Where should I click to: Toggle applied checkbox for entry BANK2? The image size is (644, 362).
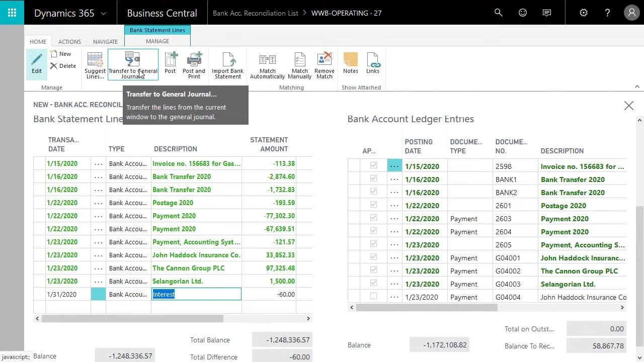tap(373, 192)
